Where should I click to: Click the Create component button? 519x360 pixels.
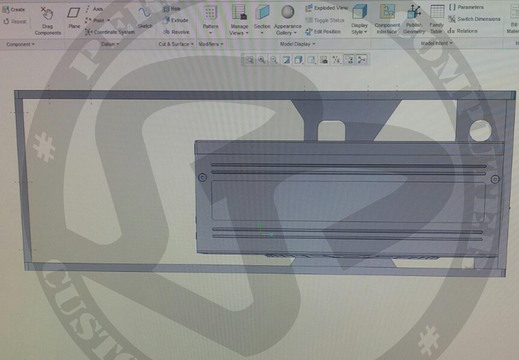tap(14, 9)
